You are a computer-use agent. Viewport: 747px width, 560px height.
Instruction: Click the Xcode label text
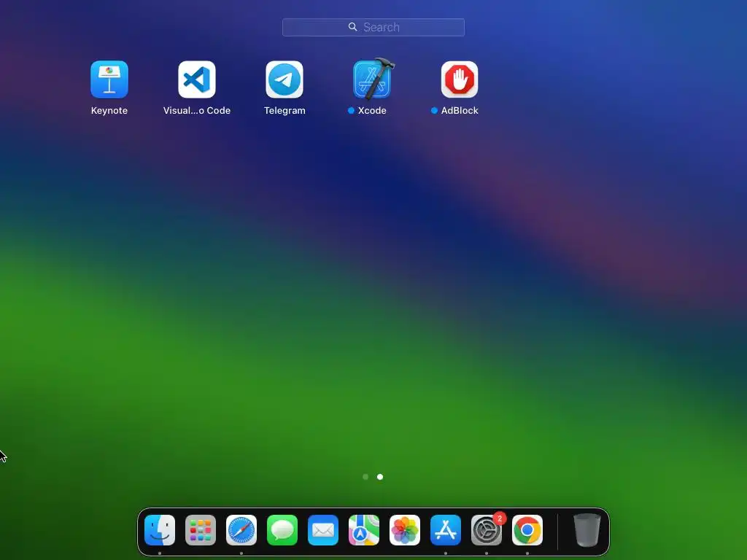click(372, 111)
